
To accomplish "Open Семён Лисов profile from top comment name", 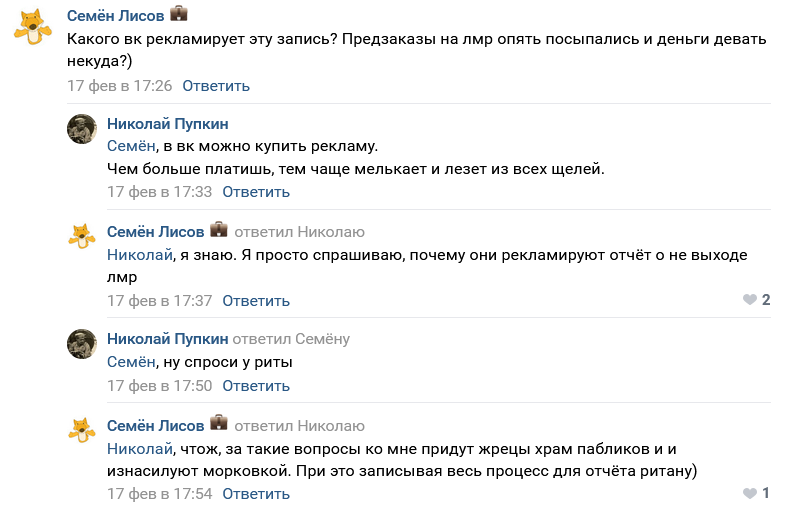I will 115,15.
